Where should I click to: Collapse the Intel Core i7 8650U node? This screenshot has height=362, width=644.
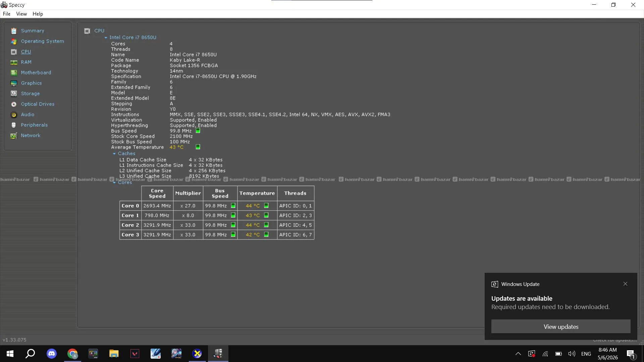point(106,38)
